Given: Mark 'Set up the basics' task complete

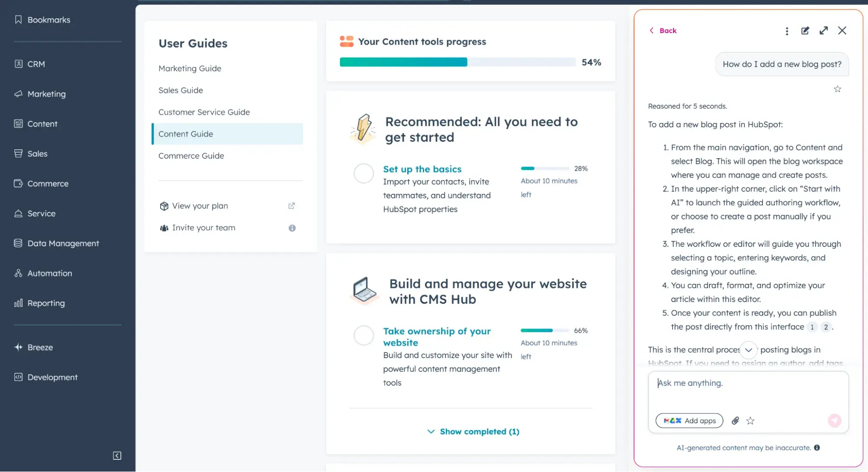Looking at the screenshot, I should point(363,173).
